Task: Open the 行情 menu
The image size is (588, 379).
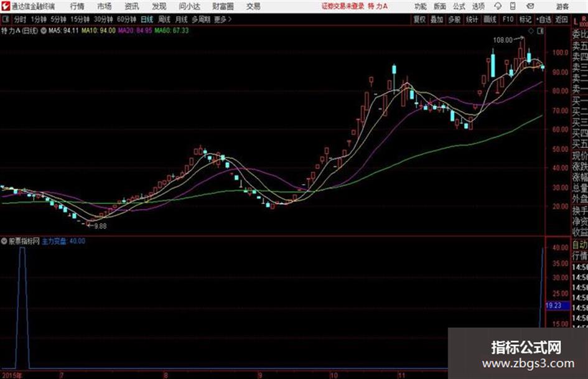Action: 77,6
